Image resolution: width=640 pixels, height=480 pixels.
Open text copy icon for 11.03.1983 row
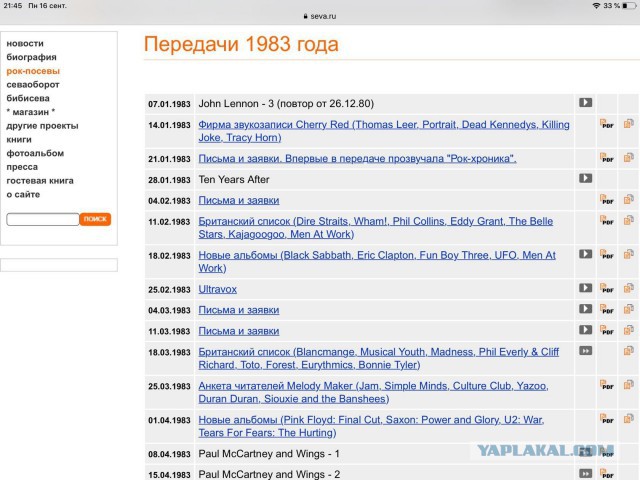[629, 329]
